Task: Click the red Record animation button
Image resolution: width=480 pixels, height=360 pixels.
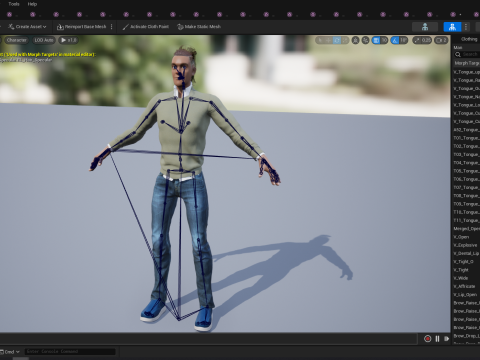Action: [427, 339]
